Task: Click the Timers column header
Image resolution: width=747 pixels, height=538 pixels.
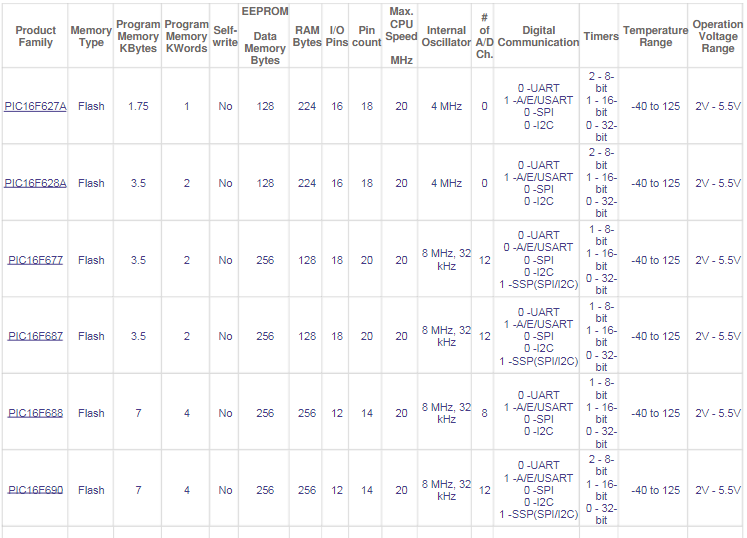Action: tap(601, 36)
